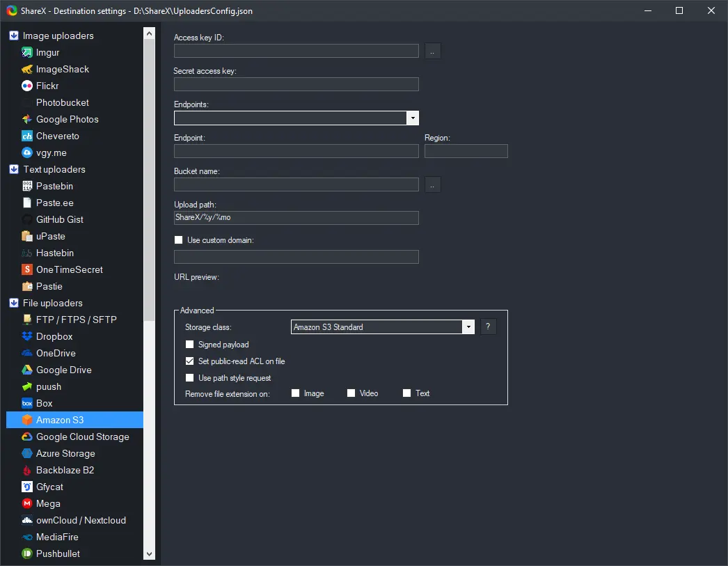Enable the Signed payload checkbox

189,345
